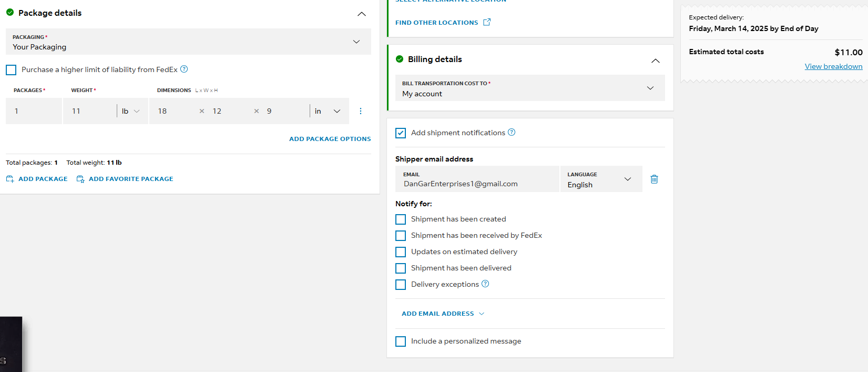Open Bill transportation cost to dropdown
This screenshot has height=372, width=868.
[x=530, y=88]
